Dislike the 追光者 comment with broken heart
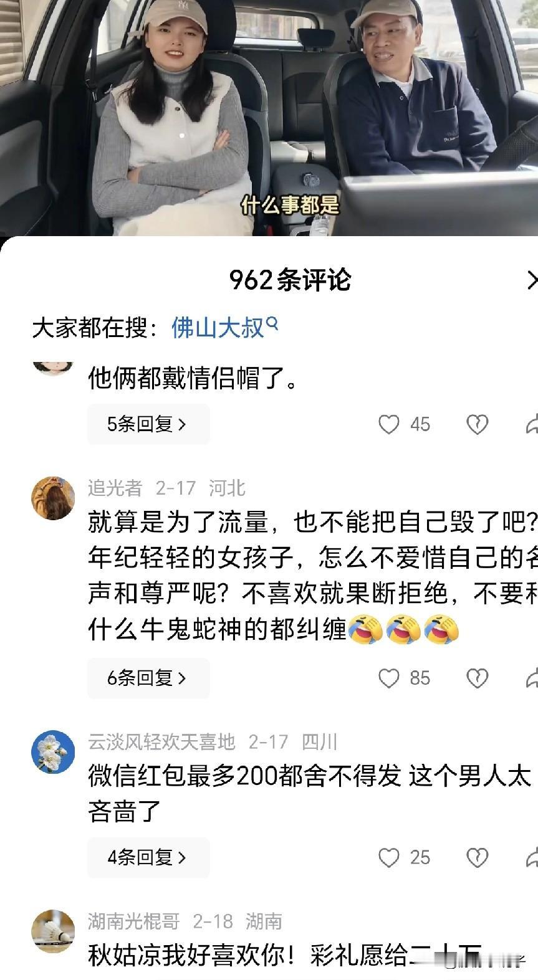 point(477,678)
